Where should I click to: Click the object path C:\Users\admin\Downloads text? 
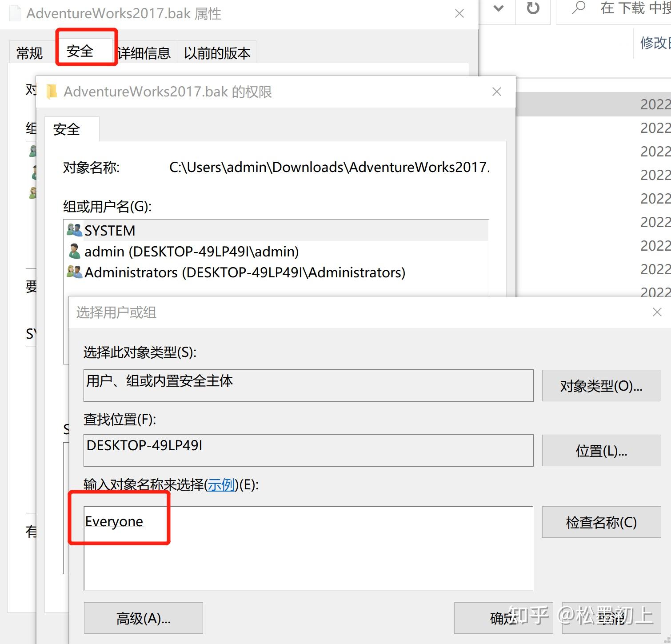click(329, 167)
